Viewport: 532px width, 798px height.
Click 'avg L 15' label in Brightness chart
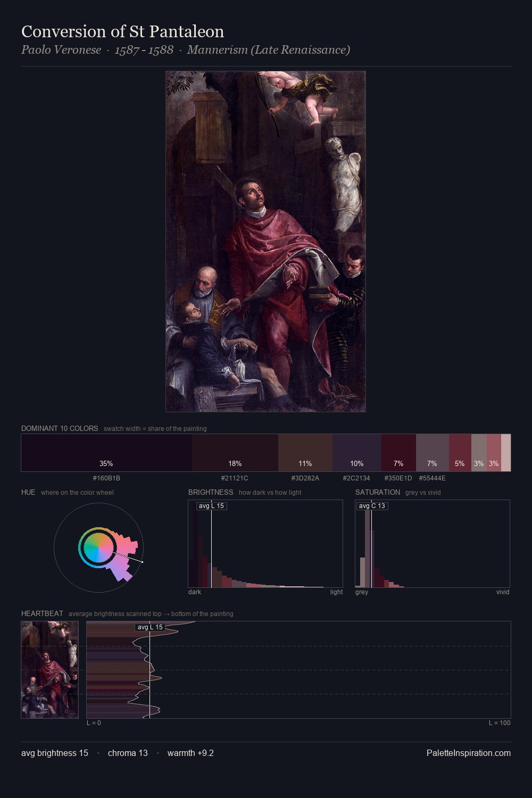(x=212, y=506)
